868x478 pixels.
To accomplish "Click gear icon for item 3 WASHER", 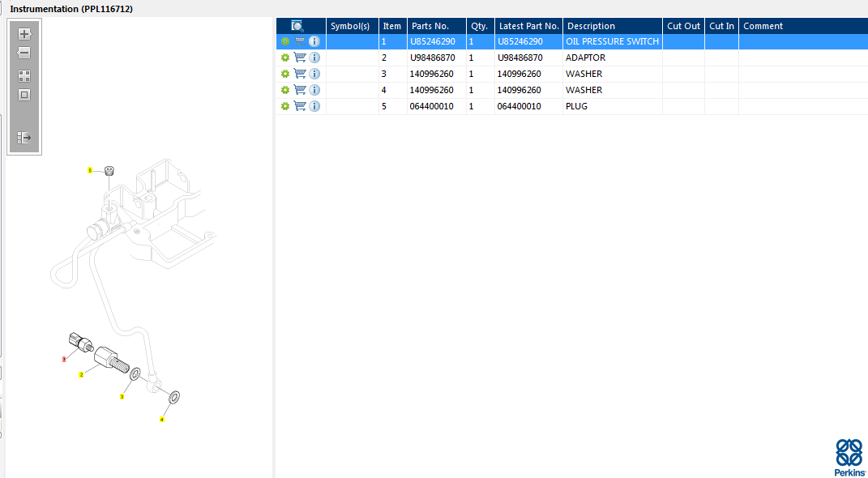I will point(285,74).
